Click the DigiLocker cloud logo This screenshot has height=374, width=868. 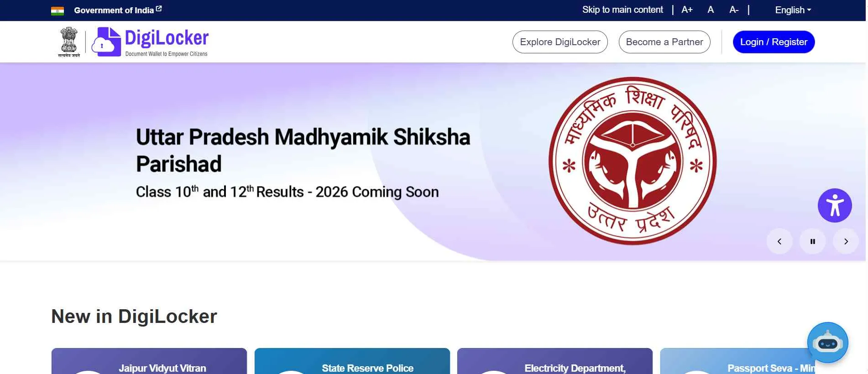(x=106, y=42)
